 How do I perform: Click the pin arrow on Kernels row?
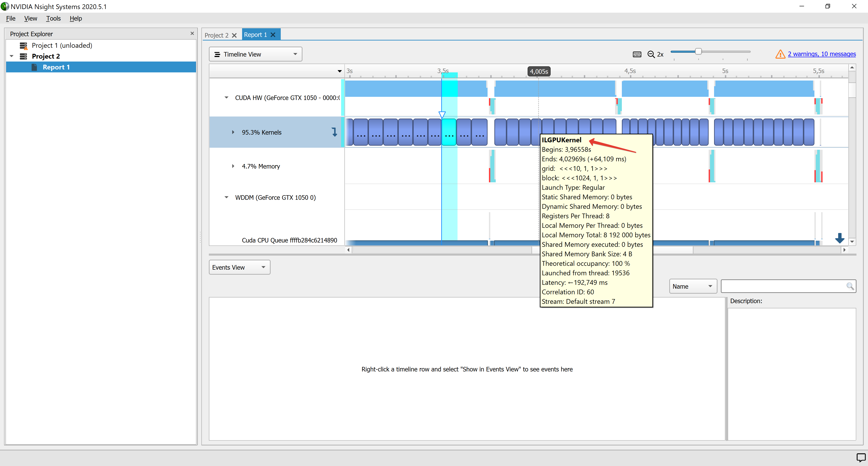[x=334, y=132]
